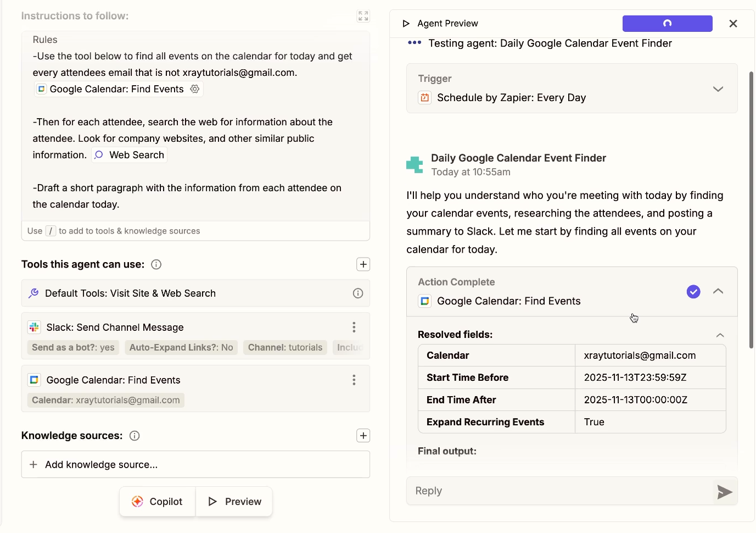Click the Google Calendar: Find Events instruction chip
The height and width of the screenshot is (533, 756).
click(119, 89)
